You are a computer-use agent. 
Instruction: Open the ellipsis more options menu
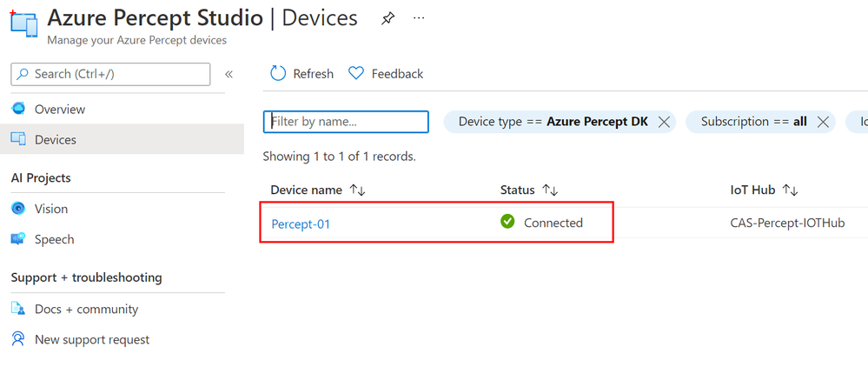[x=419, y=18]
